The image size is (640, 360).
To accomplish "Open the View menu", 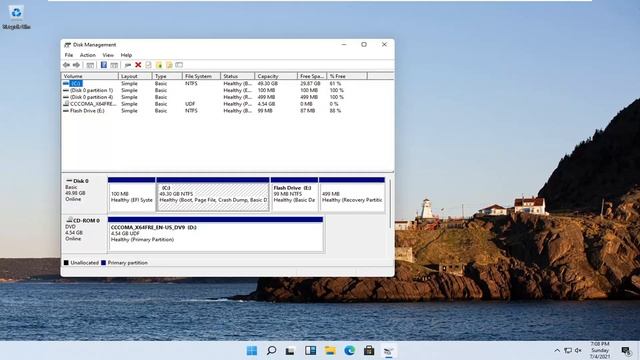I will [108, 55].
